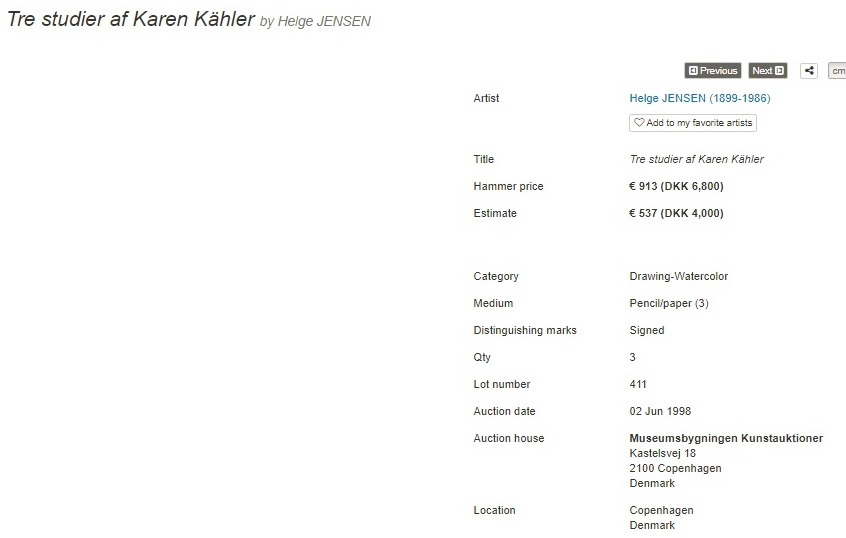Open the Helge JENSEN (1899-1986) artist link
Viewport: 846px width, 538px height.
tap(700, 98)
